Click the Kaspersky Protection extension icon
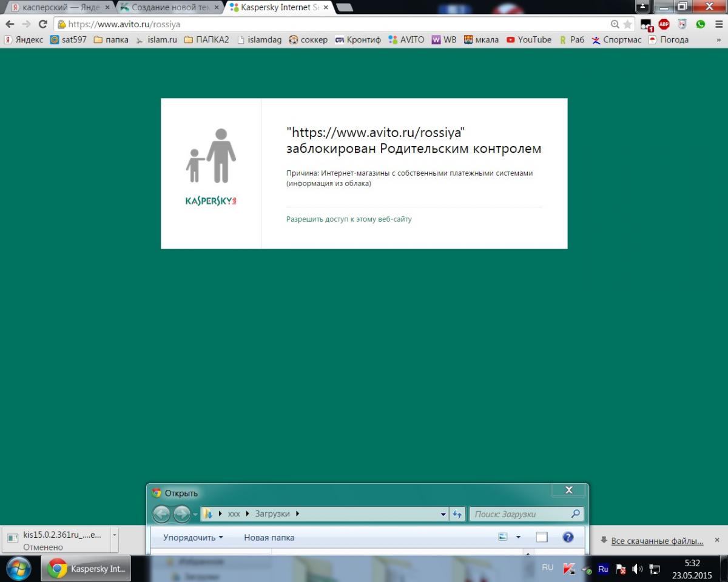 click(682, 24)
